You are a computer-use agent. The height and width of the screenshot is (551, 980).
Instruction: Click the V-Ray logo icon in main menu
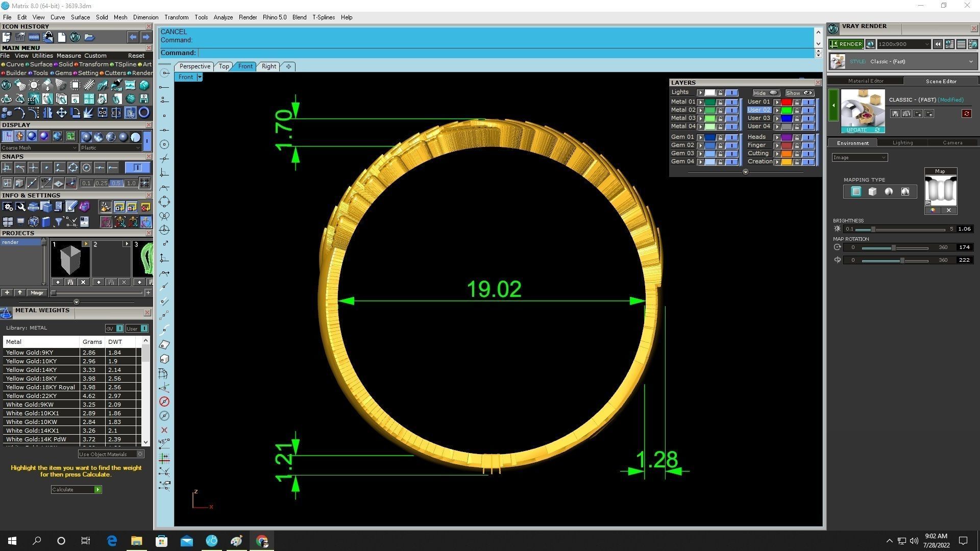6,85
